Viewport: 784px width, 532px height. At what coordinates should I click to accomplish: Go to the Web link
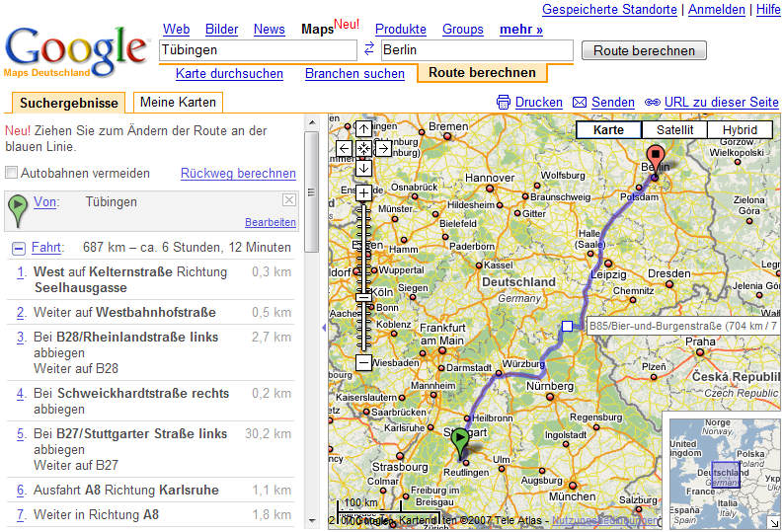tap(176, 30)
